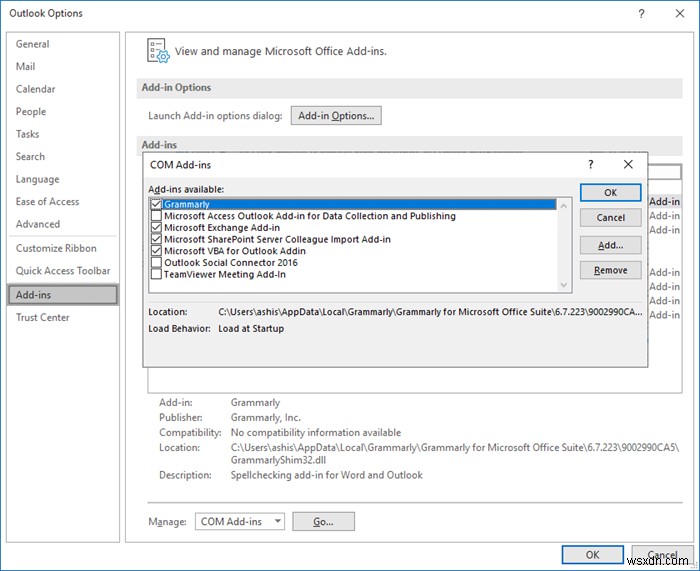
Task: Click 'Spellchecking add-in for Word and Outlook' description
Action: tap(326, 475)
